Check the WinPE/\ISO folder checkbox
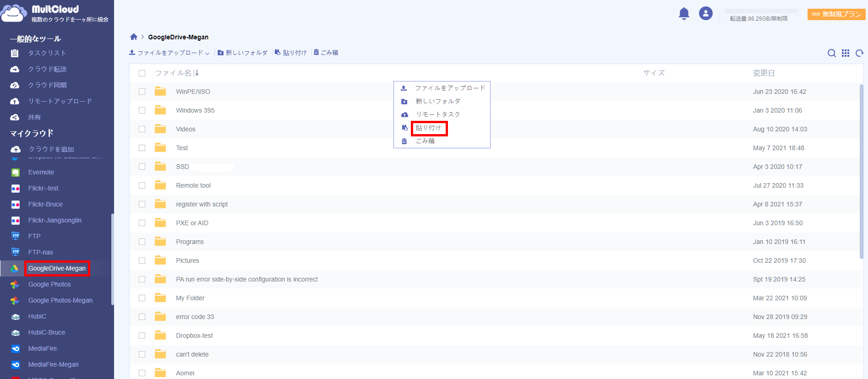868x379 pixels. tap(142, 92)
